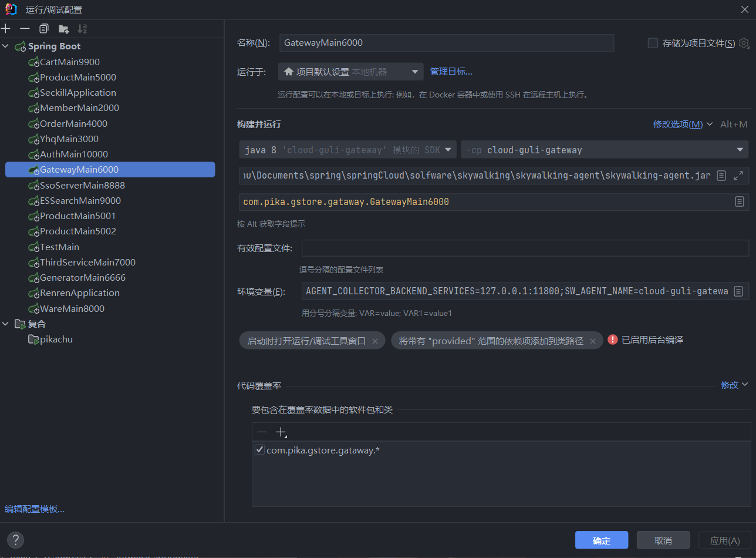Click the 名称 input field

[x=447, y=43]
